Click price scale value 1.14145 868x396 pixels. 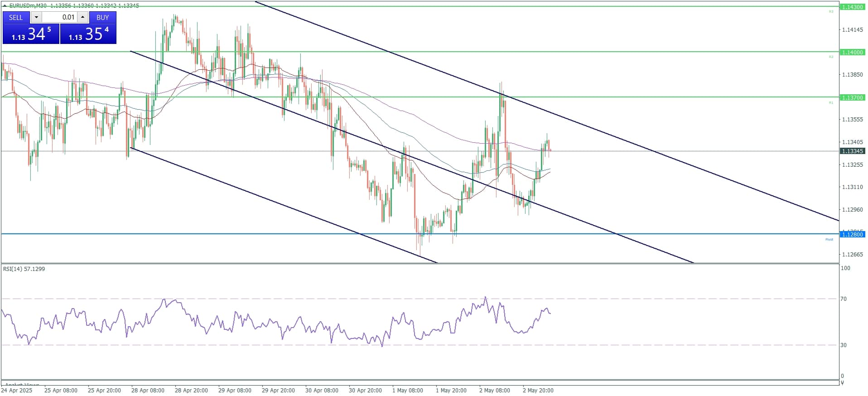(852, 29)
